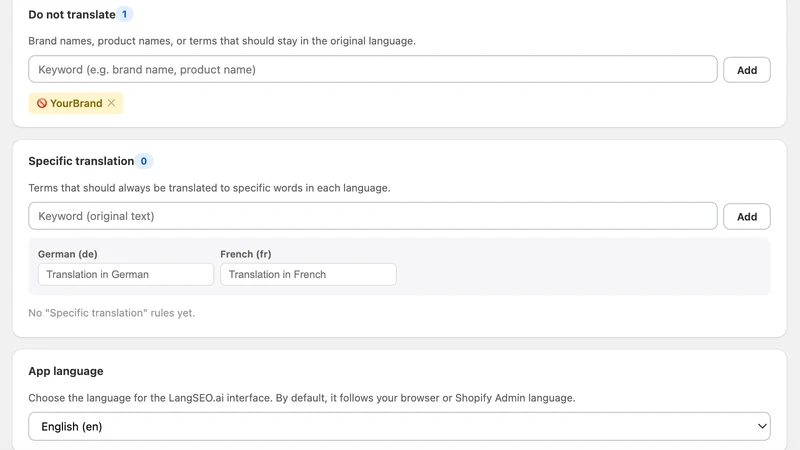Remove the YourBrand keyword tag
The width and height of the screenshot is (800, 450).
(x=111, y=103)
